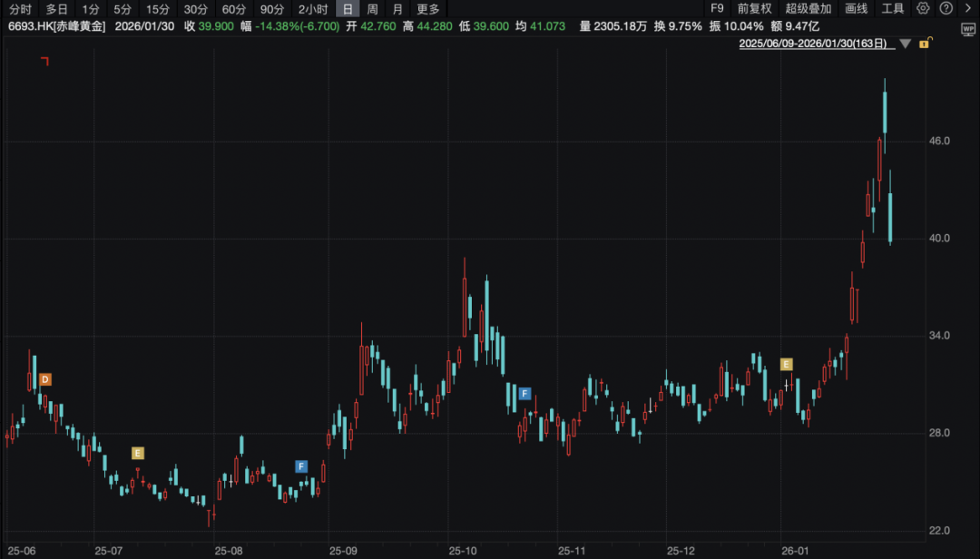Click the 46.0 price axis label

tap(939, 142)
